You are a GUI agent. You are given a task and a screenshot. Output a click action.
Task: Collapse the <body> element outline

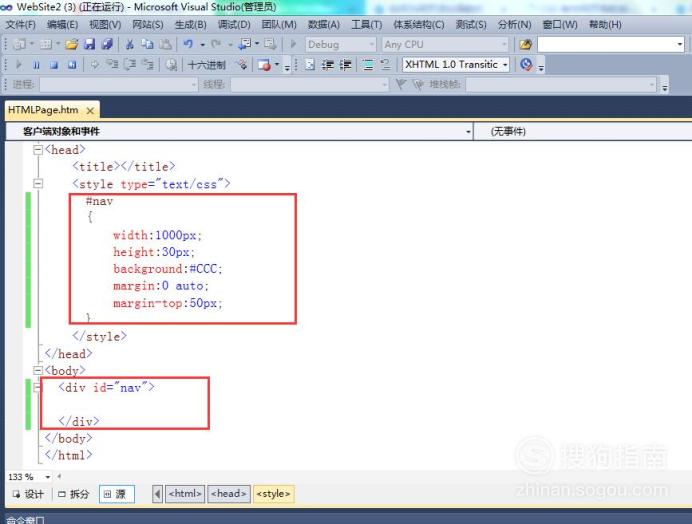tap(38, 370)
